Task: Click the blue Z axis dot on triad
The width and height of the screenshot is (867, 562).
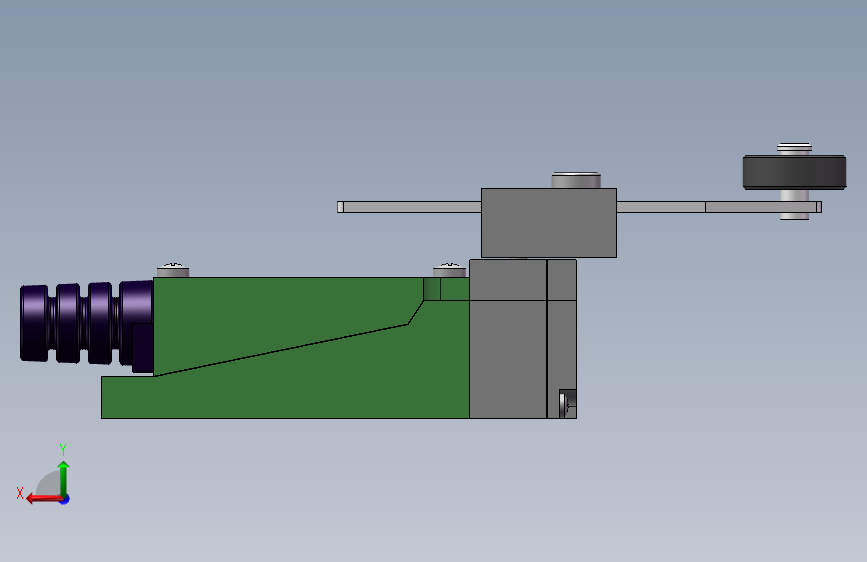Action: (65, 499)
